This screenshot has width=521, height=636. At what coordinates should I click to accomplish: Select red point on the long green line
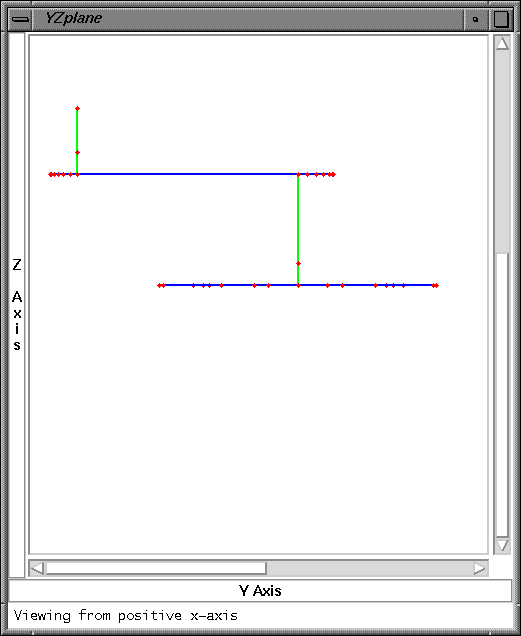coord(298,264)
